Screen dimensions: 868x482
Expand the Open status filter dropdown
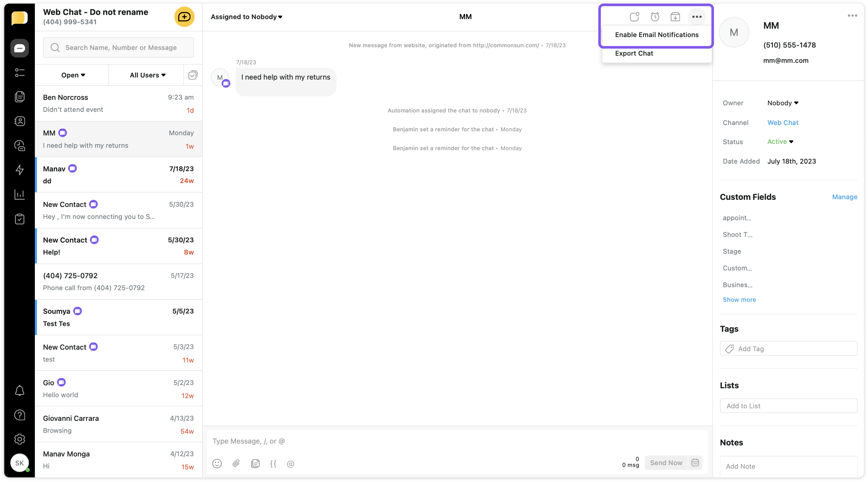pyautogui.click(x=73, y=75)
